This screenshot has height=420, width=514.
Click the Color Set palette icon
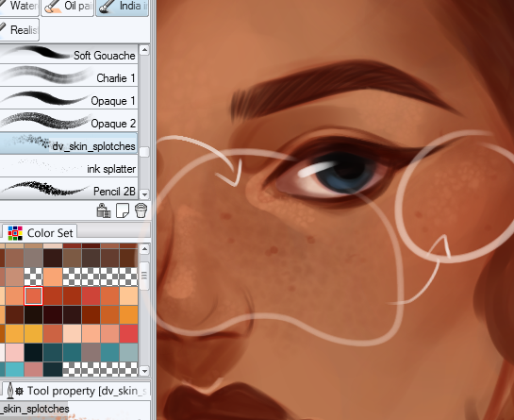click(x=15, y=233)
